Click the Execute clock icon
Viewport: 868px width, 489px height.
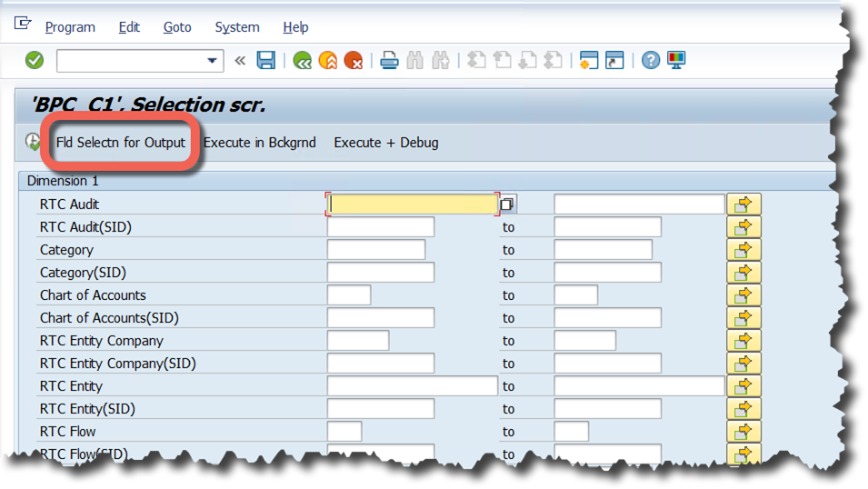pos(34,142)
